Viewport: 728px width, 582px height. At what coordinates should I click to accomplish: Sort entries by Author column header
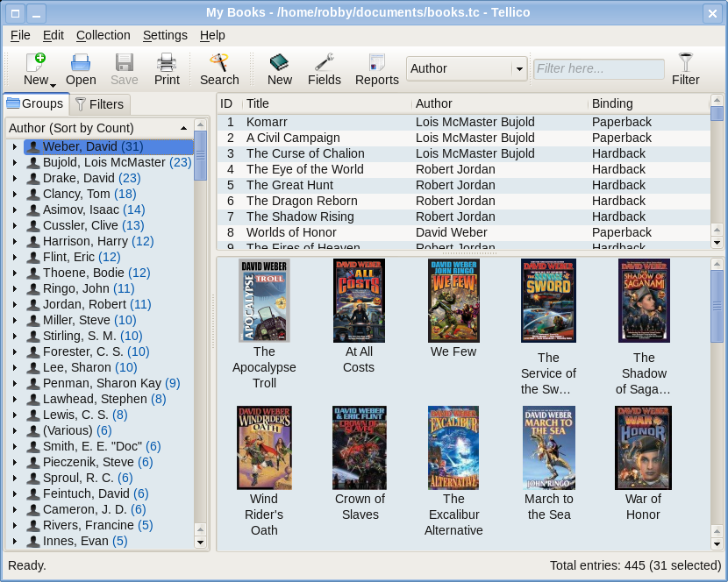[500, 103]
